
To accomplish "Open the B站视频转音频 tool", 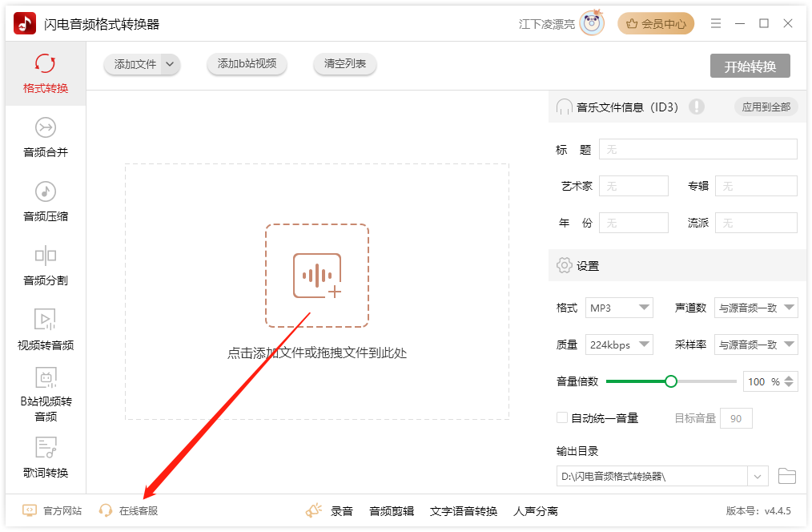I will [46, 394].
